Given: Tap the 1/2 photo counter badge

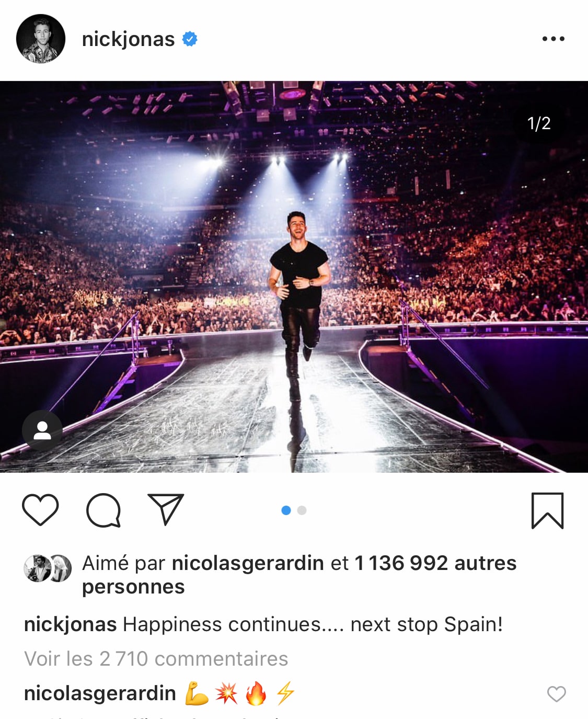Looking at the screenshot, I should 539,123.
